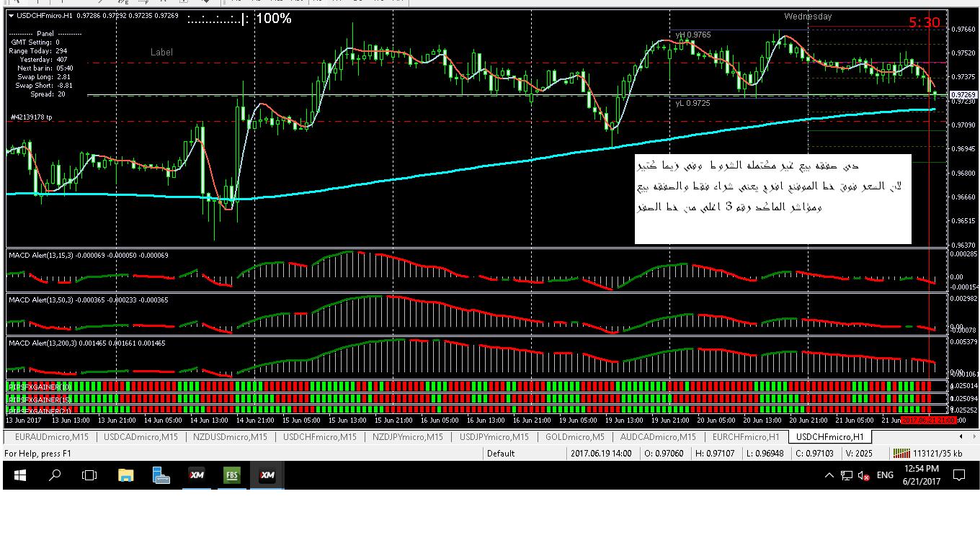The image size is (980, 553).
Task: Open the EURCHFmicro,H1 chart tab
Action: (x=746, y=437)
